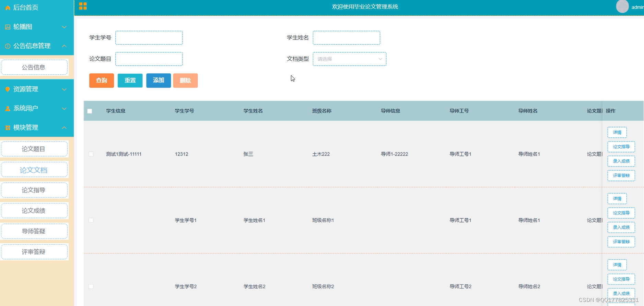Viewport: 644px width, 306px height.
Task: Click the blue 添加 button
Action: (159, 81)
